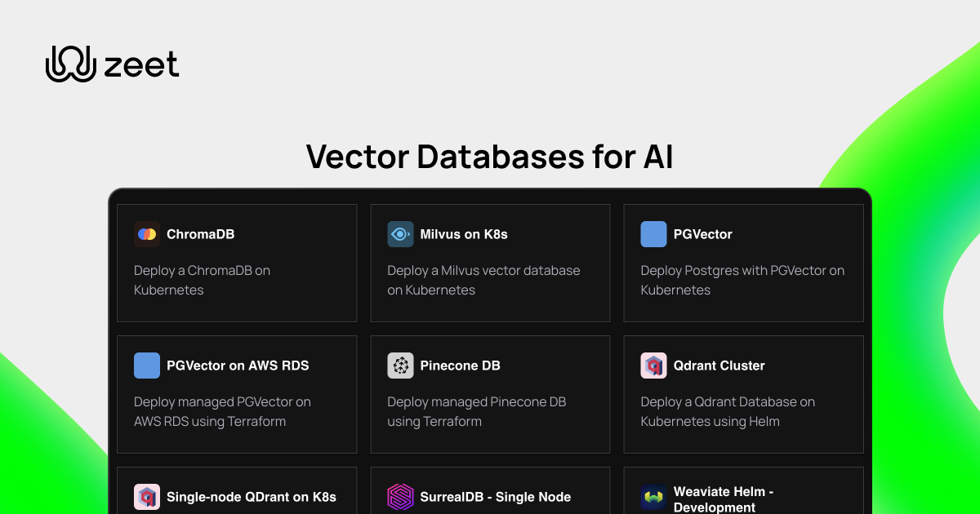Viewport: 980px width, 514px height.
Task: Open the Pinecone DB Terraform card
Action: point(490,394)
